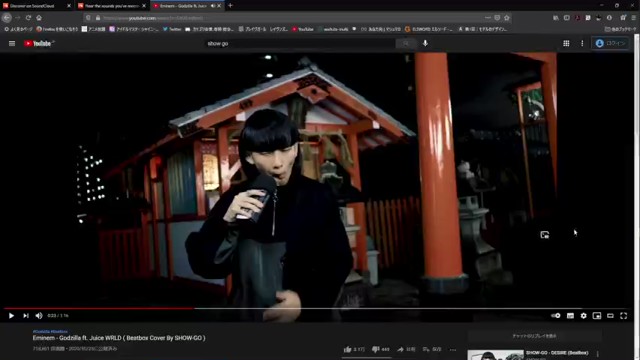Toggle the autoplay switch in the player
The width and height of the screenshot is (640, 360).
tap(556, 316)
